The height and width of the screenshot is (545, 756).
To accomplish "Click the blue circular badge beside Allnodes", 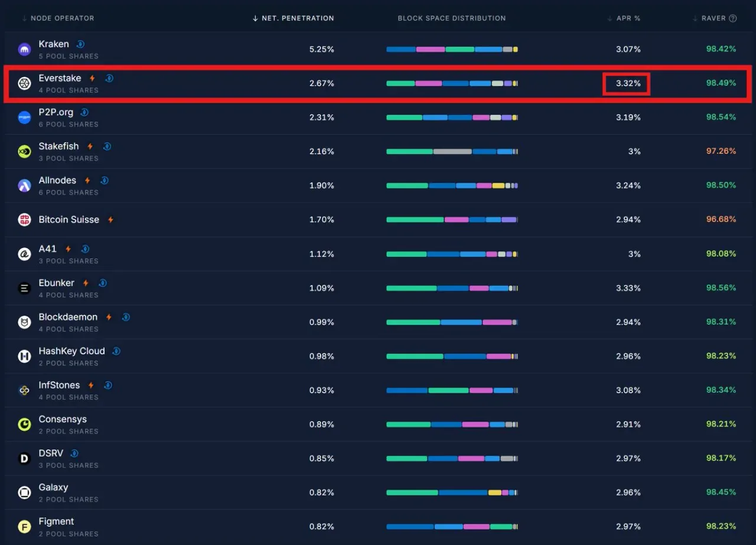I will 104,181.
